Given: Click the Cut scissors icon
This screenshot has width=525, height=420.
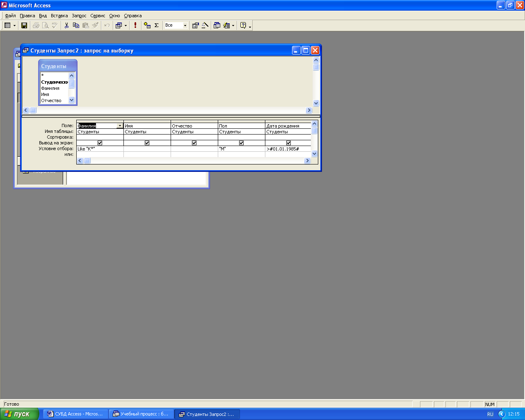Looking at the screenshot, I should click(x=66, y=25).
